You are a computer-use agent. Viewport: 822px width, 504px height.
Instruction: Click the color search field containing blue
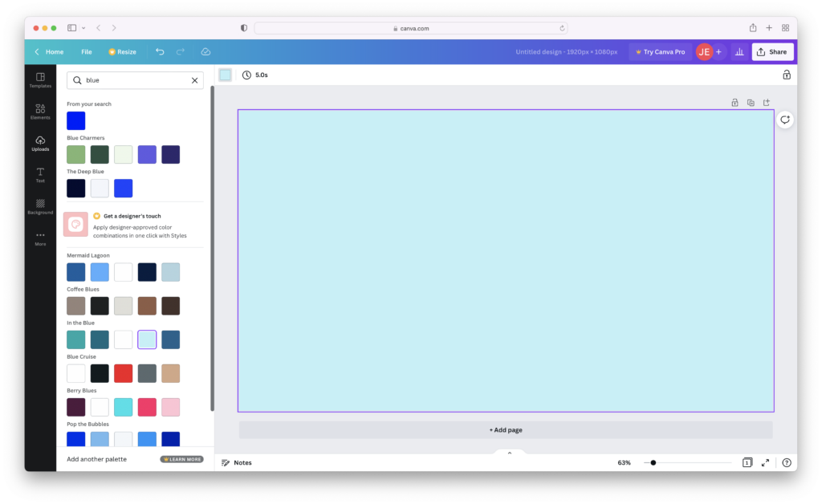tap(135, 80)
